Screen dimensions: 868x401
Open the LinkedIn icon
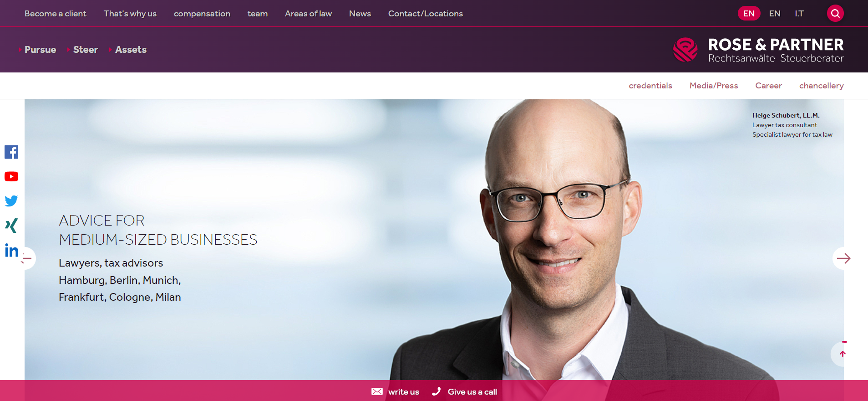11,250
